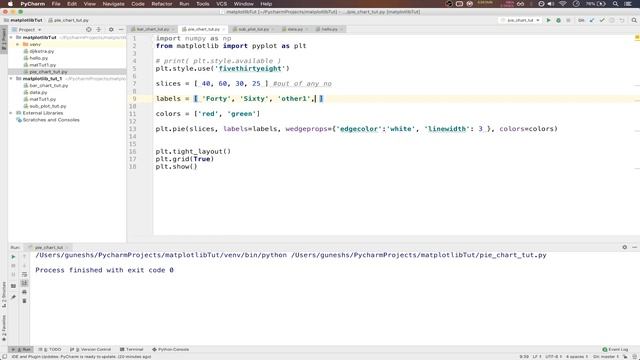
Task: Hide the Run panel with minus icon
Action: [x=634, y=247]
